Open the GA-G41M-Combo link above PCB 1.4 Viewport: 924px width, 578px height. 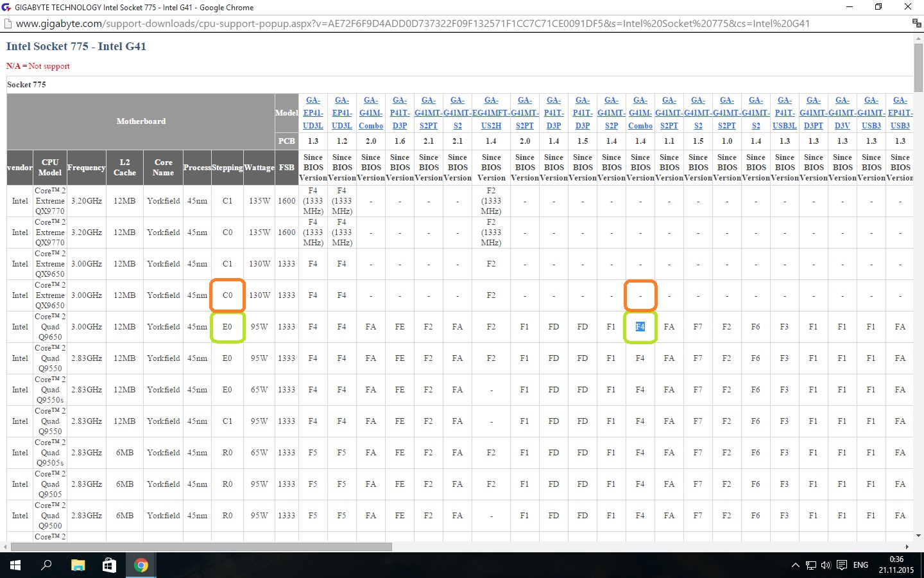[x=640, y=113]
